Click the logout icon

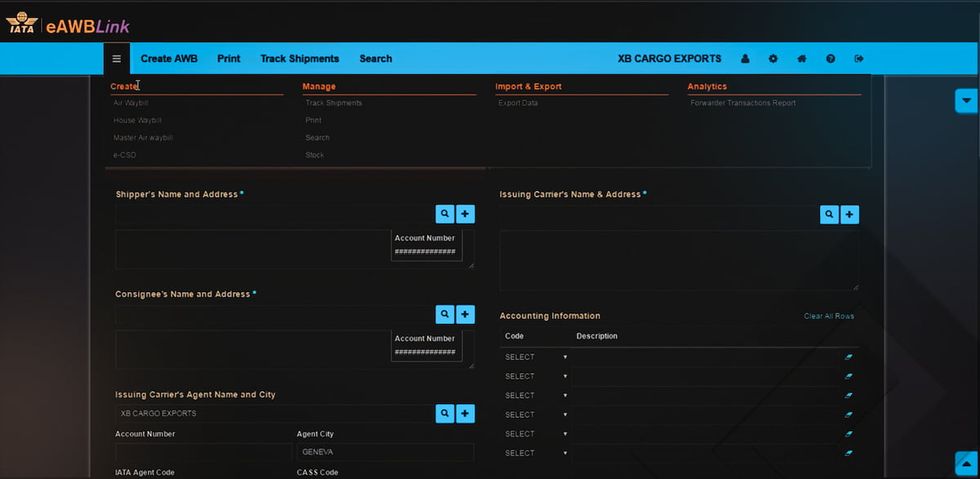pyautogui.click(x=859, y=59)
